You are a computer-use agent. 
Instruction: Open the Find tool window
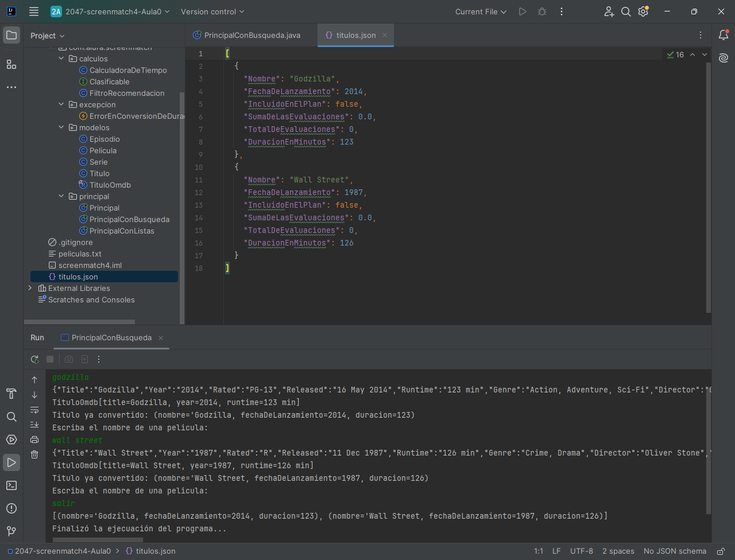coord(11,417)
